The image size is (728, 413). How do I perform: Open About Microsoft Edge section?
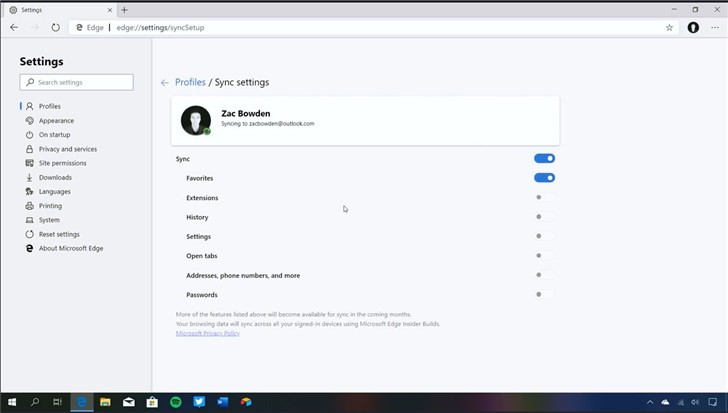pyautogui.click(x=64, y=248)
